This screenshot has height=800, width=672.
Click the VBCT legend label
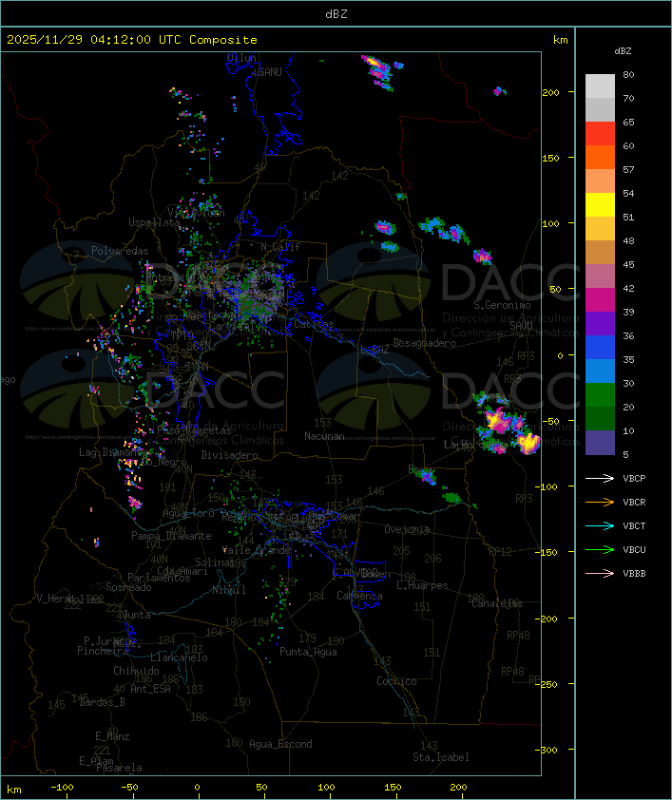point(634,526)
